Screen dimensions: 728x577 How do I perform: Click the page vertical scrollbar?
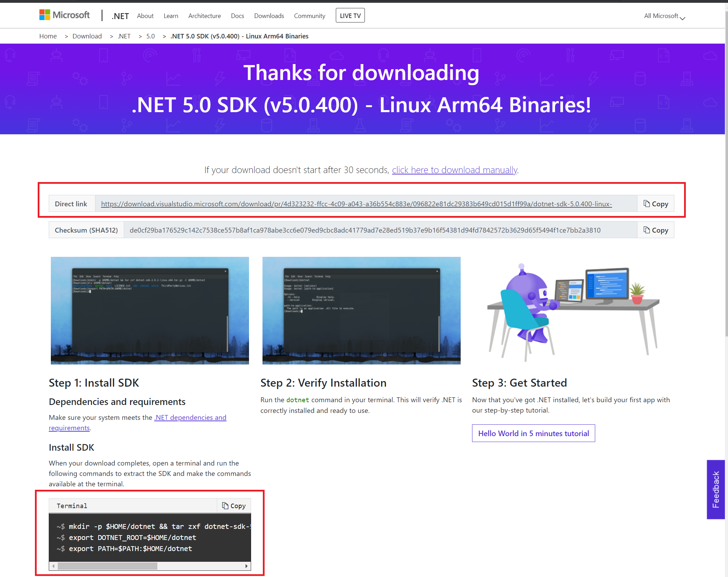pyautogui.click(x=726, y=173)
